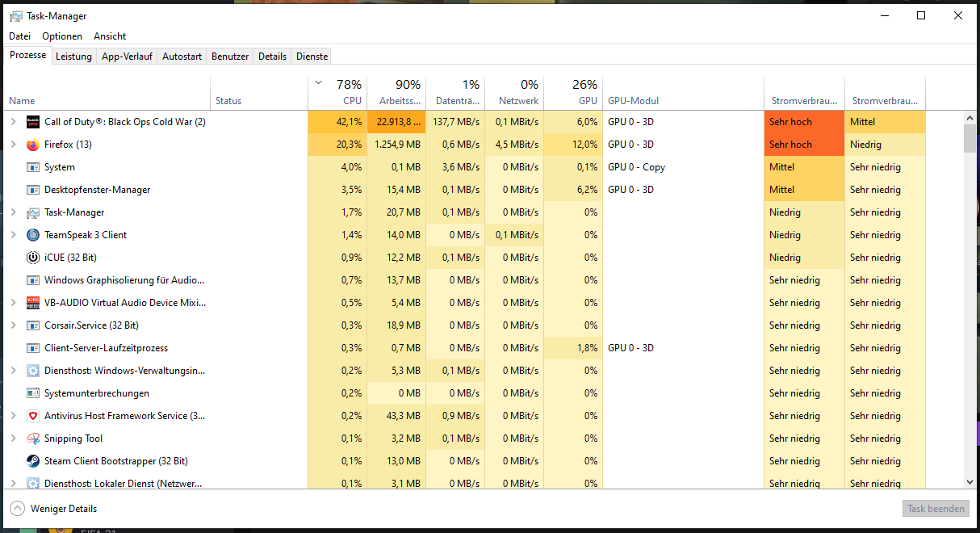Click the Diensthost Windows-Verwaltung gear icon
The height and width of the screenshot is (533, 980).
pyautogui.click(x=33, y=371)
